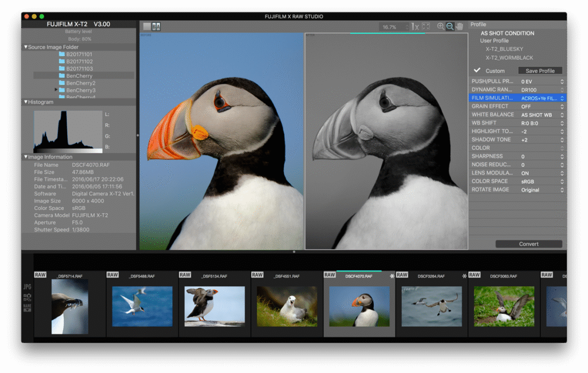588x373 pixels.
Task: Activate the hand pan tool
Action: [x=460, y=26]
